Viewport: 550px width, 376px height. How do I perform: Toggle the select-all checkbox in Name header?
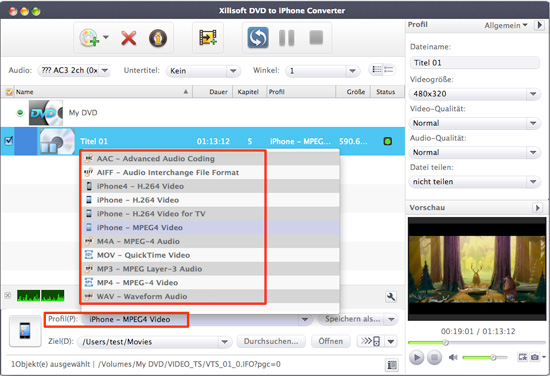click(9, 92)
